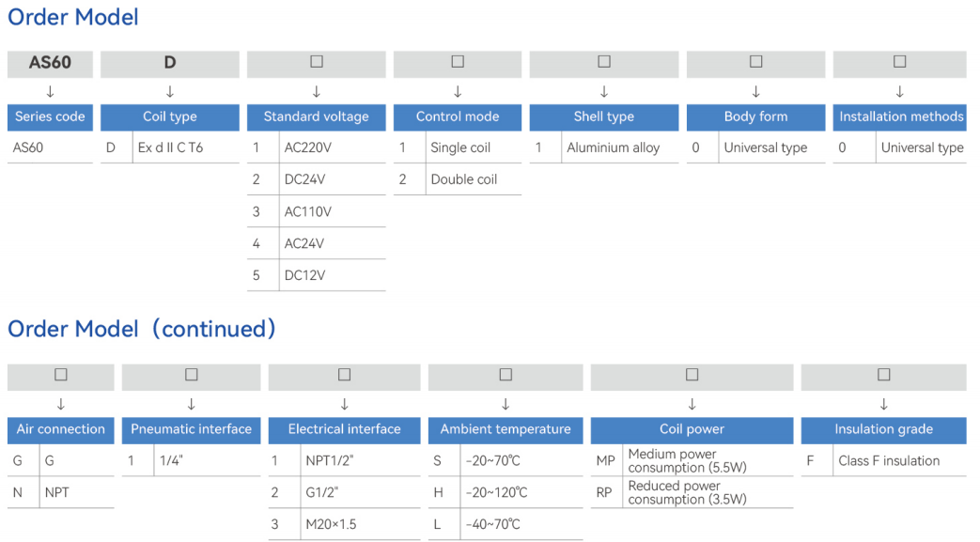Click the arrow above Electrical interface header
Screen dimensions: 980x542
344,405
